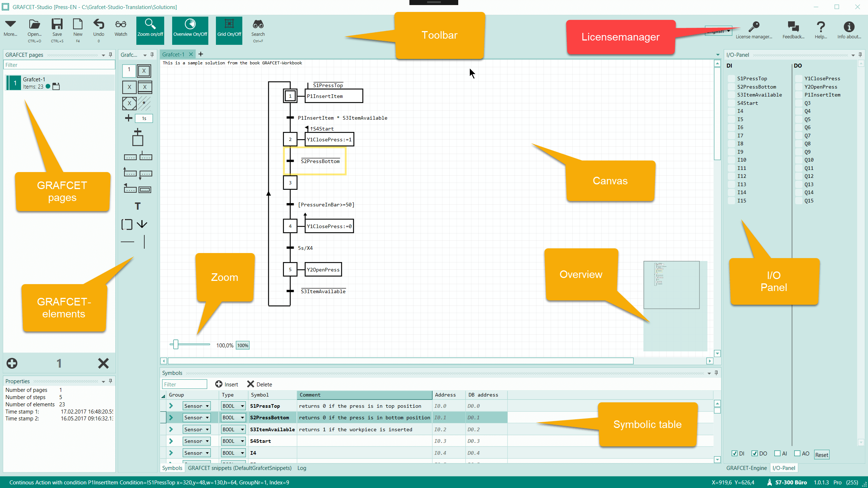Add a new tab with plus

pyautogui.click(x=201, y=54)
